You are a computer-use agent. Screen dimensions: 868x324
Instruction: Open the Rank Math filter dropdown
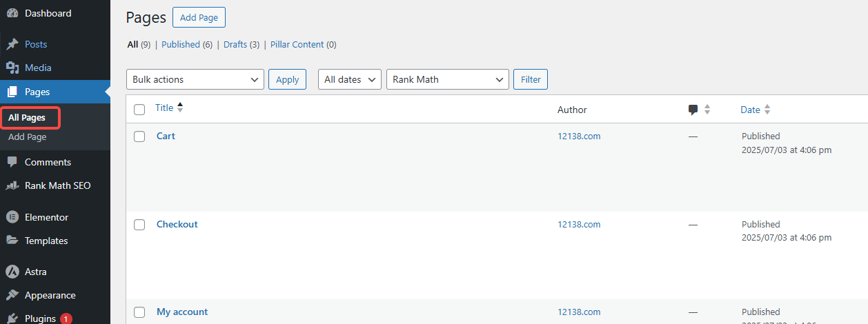tap(448, 79)
